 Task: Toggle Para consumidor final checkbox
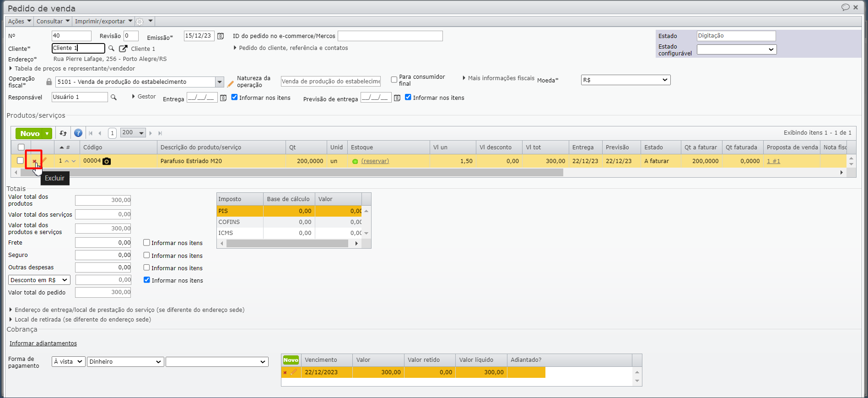click(x=394, y=80)
